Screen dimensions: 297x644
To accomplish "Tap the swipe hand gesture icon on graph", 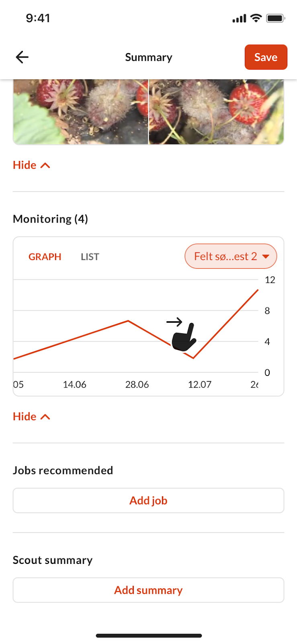I will [184, 337].
